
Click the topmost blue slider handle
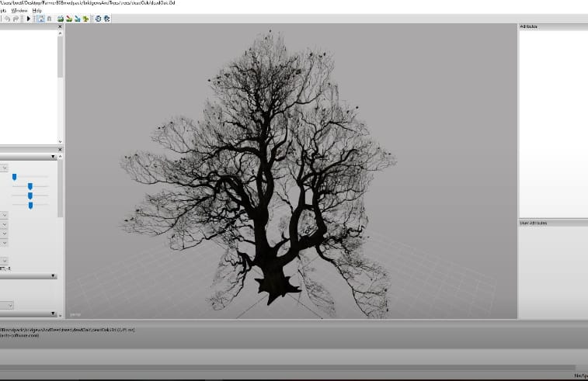[14, 177]
